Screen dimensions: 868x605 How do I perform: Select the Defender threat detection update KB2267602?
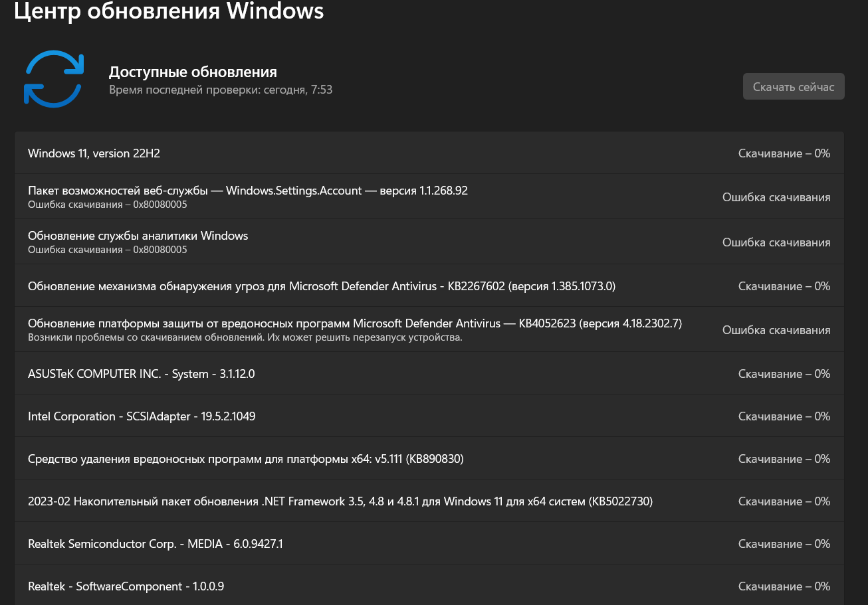point(429,286)
